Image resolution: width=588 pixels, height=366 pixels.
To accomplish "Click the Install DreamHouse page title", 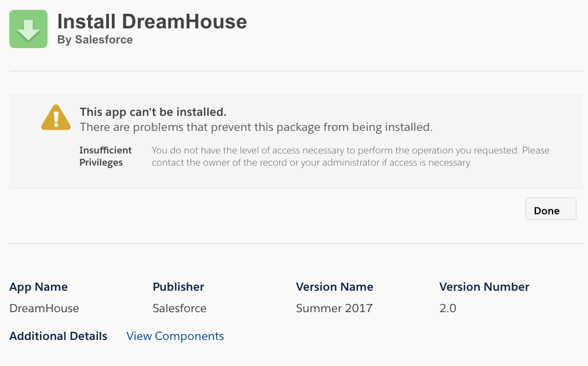I will pyautogui.click(x=152, y=21).
